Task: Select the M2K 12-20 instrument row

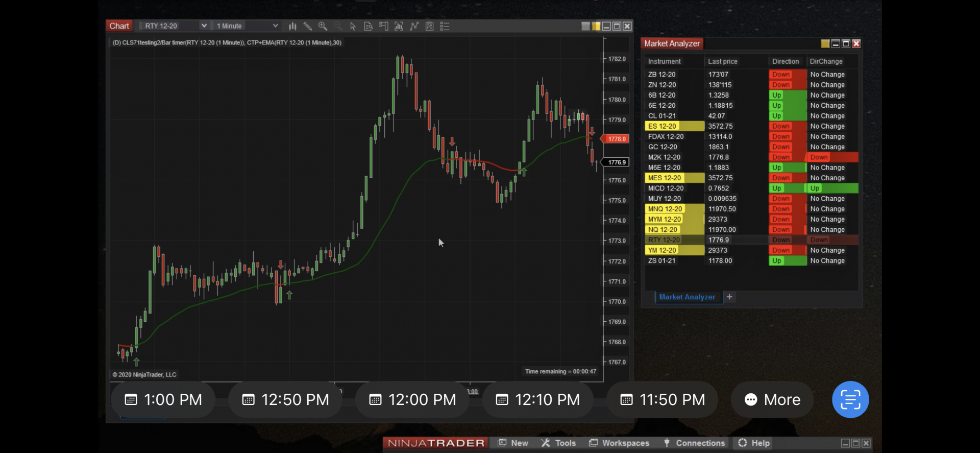Action: click(751, 157)
